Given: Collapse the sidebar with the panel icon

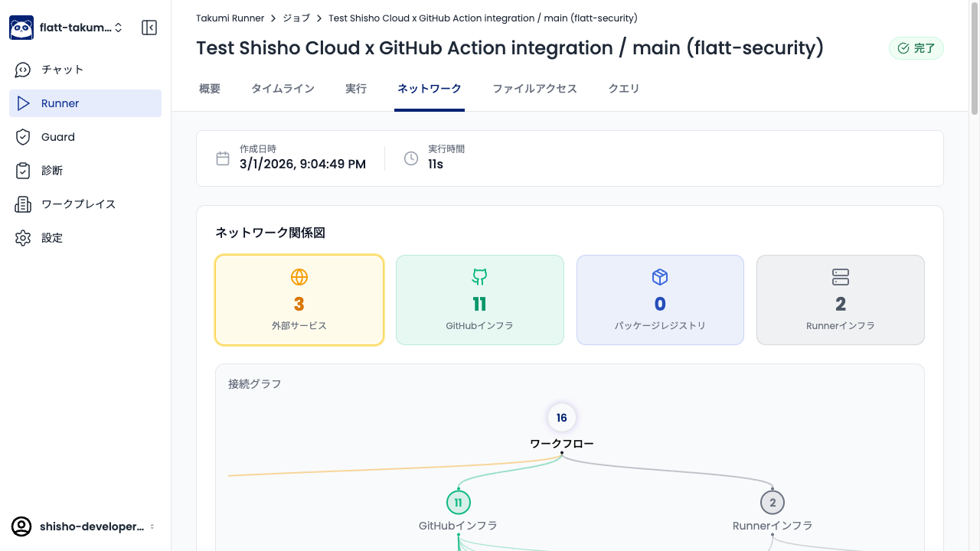Looking at the screenshot, I should [149, 28].
